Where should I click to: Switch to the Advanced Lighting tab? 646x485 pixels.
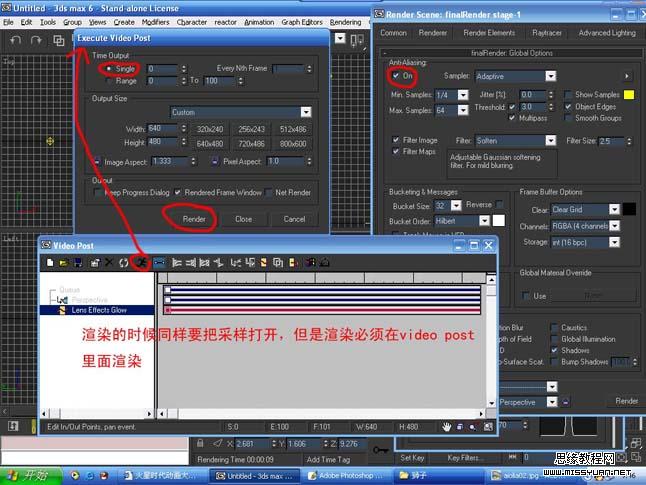click(607, 33)
